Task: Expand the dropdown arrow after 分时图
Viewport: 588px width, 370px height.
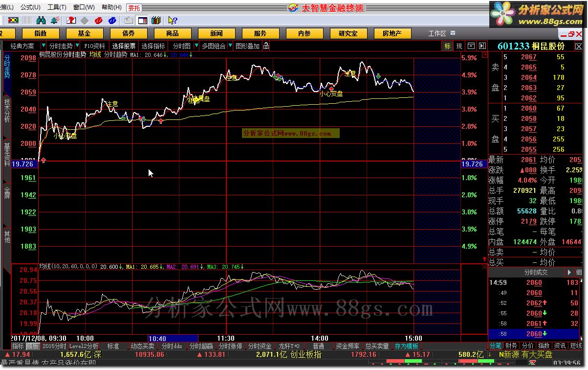Action: coord(196,46)
